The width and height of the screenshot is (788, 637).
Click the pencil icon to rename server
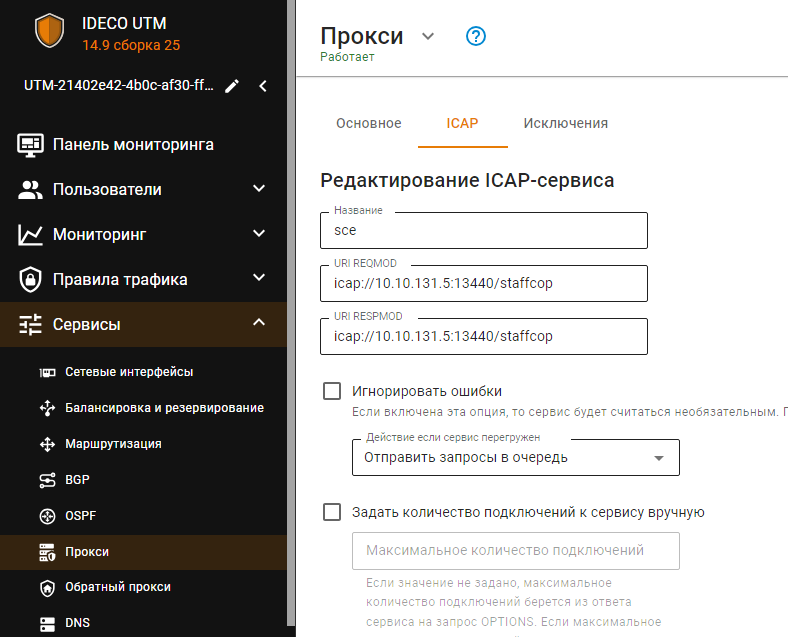tap(232, 86)
